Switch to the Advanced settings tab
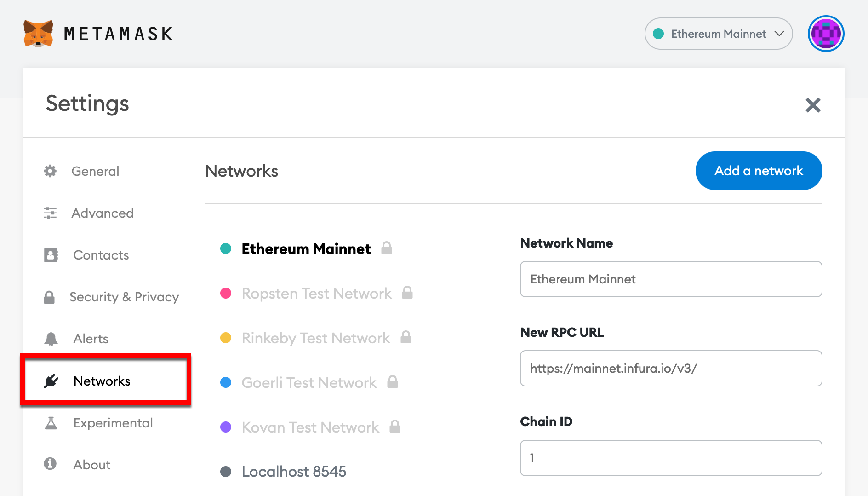The width and height of the screenshot is (868, 496). pyautogui.click(x=103, y=213)
